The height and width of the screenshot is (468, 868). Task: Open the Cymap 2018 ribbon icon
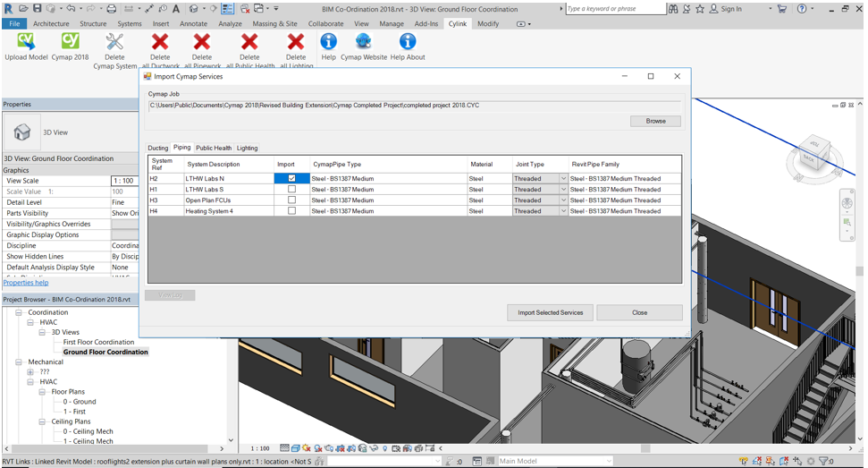[71, 41]
